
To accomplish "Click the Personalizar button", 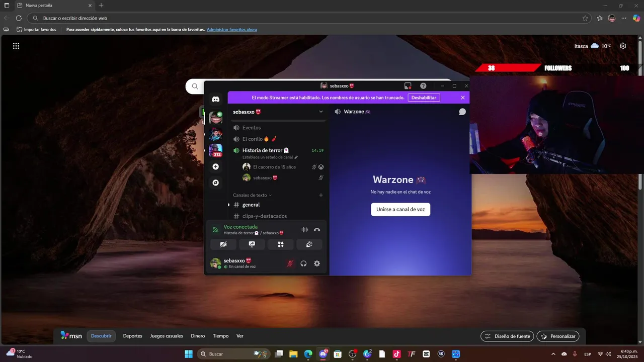I will coord(558,336).
